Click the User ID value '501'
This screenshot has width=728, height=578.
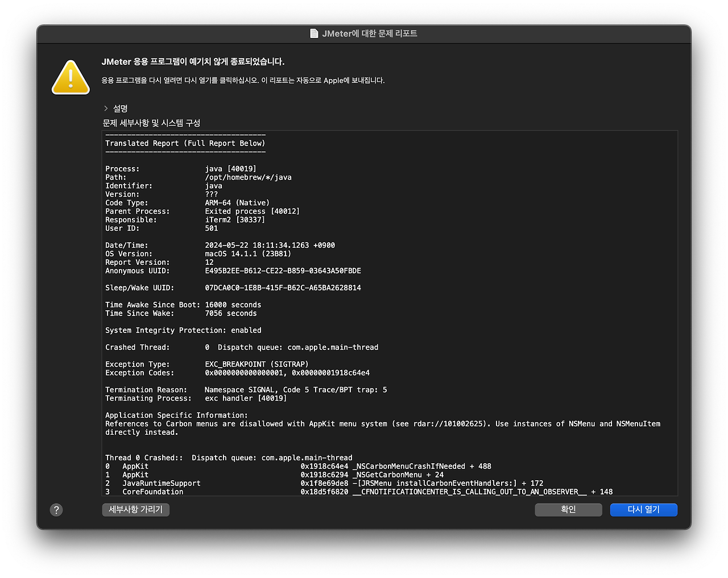tap(212, 228)
